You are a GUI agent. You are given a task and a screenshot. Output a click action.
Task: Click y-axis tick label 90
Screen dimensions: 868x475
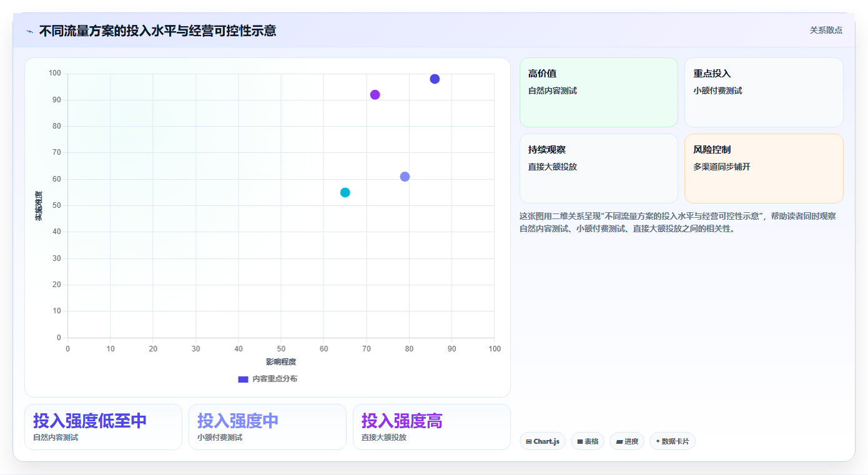pos(56,100)
